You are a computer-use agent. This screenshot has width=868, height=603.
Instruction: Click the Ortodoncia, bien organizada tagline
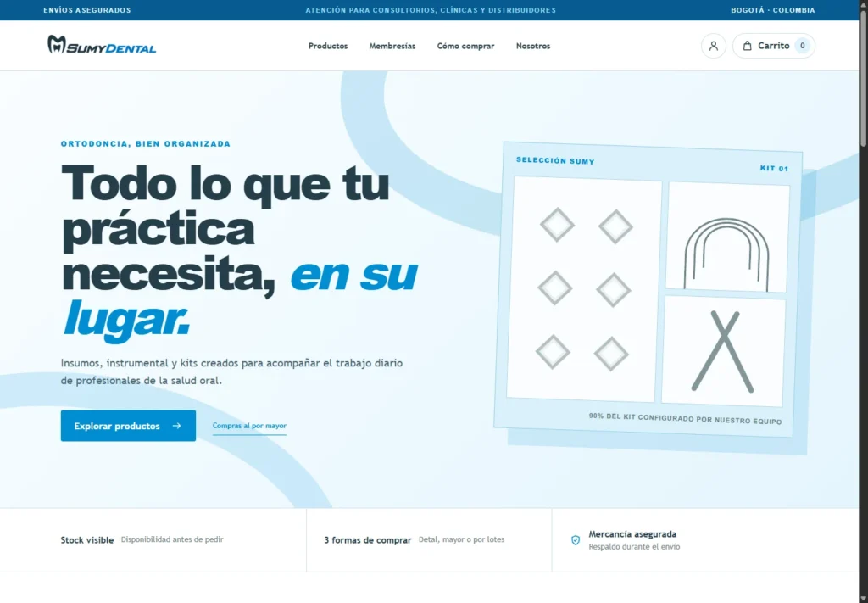pyautogui.click(x=146, y=144)
